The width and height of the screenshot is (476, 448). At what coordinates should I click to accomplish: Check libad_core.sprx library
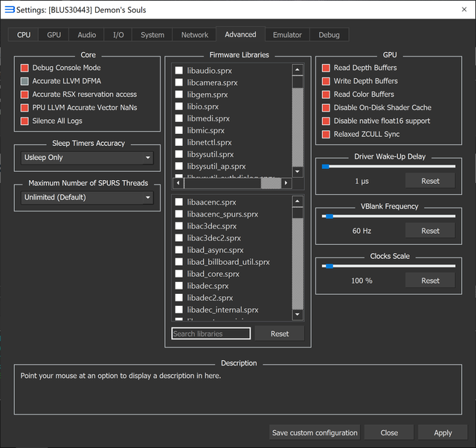[x=179, y=274]
